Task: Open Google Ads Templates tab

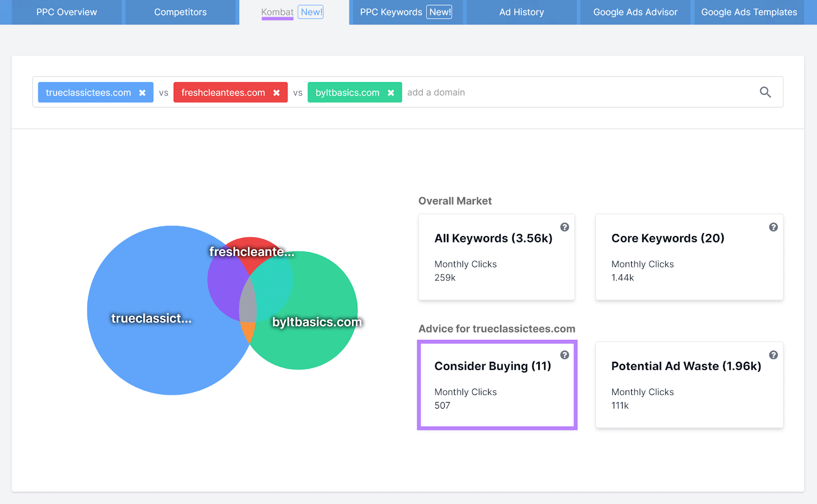Action: pos(749,12)
